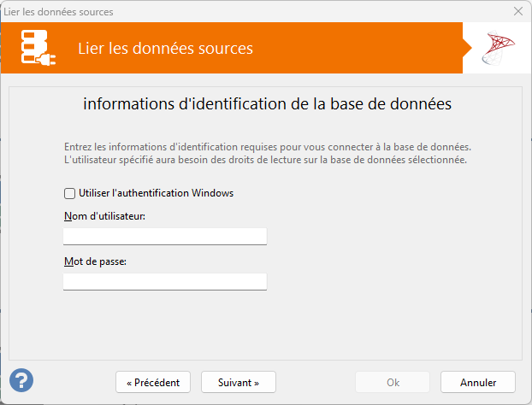
Task: Click the "informations d'identification" page heading
Action: tap(267, 104)
